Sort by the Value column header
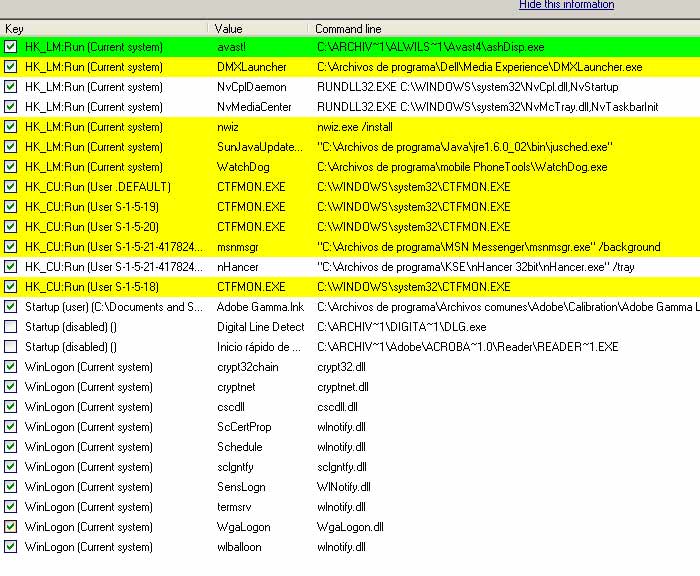700x576 pixels. pyautogui.click(x=257, y=29)
